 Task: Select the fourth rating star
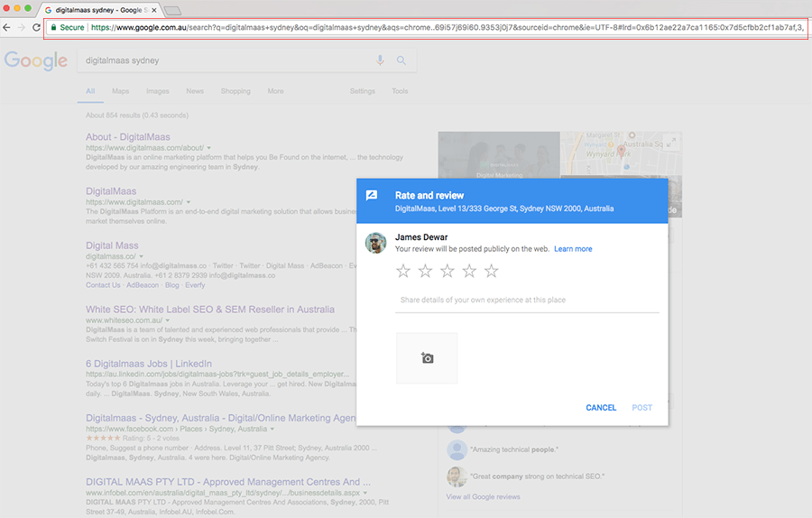469,271
